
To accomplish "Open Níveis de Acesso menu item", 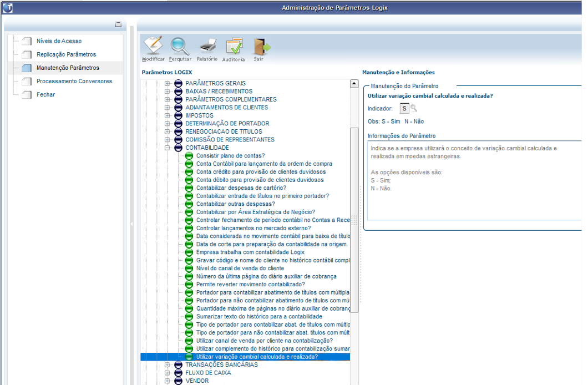I will [59, 41].
